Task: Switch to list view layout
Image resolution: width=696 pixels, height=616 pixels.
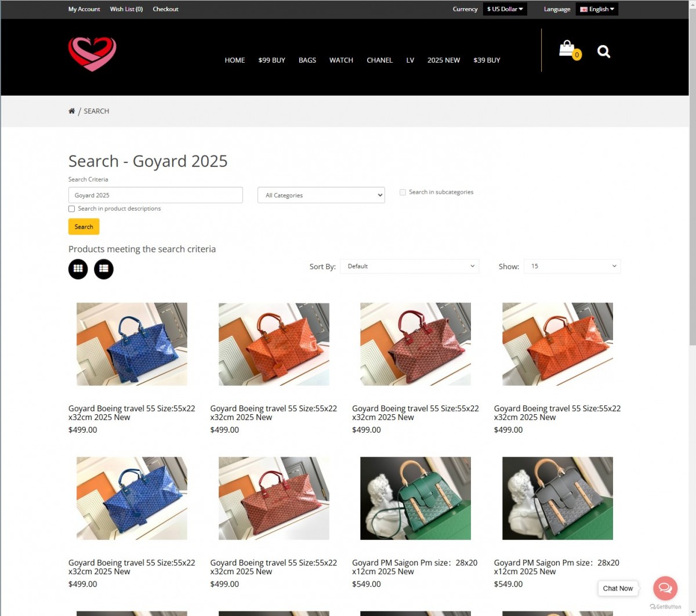Action: coord(104,269)
